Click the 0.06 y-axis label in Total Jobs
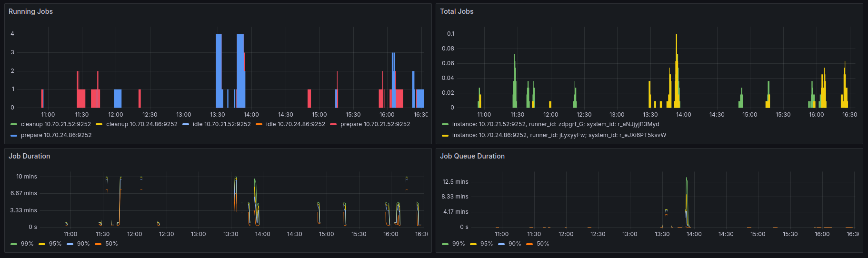The width and height of the screenshot is (868, 258). click(448, 63)
